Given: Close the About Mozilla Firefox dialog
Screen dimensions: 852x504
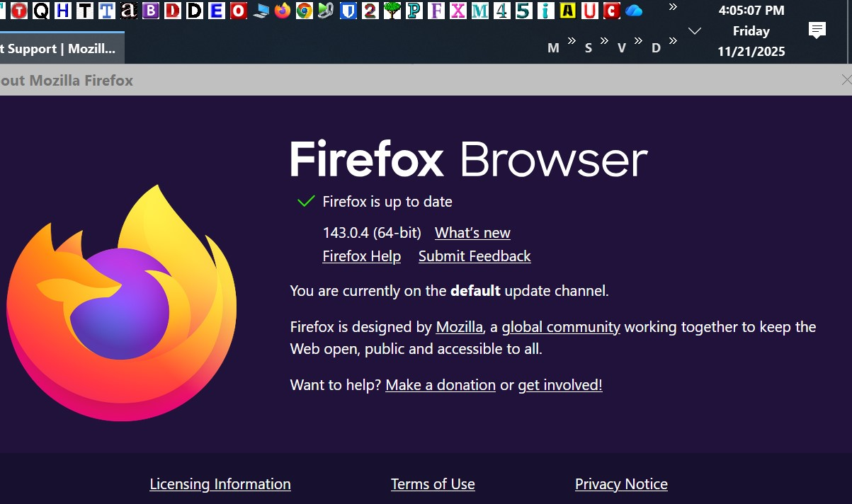Looking at the screenshot, I should click(x=846, y=80).
